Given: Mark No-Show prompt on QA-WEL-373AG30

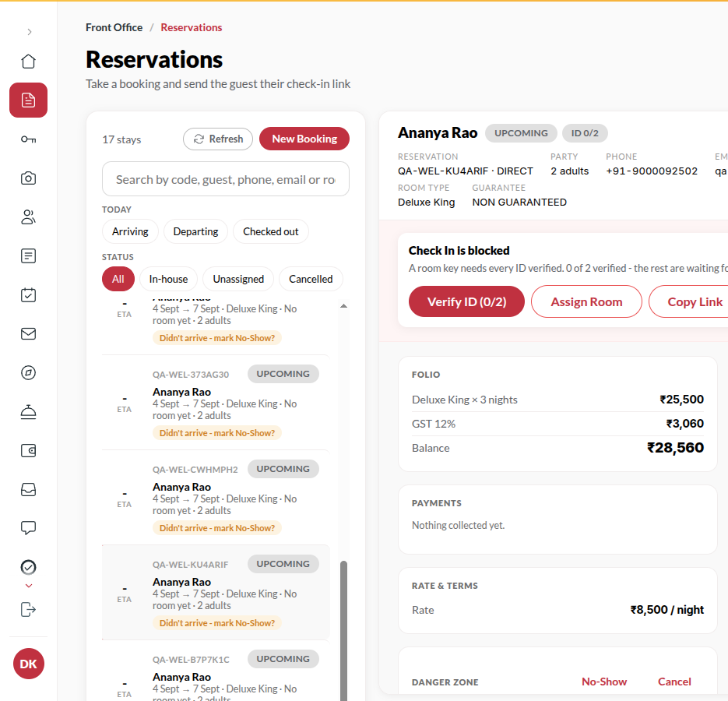Looking at the screenshot, I should pyautogui.click(x=216, y=433).
